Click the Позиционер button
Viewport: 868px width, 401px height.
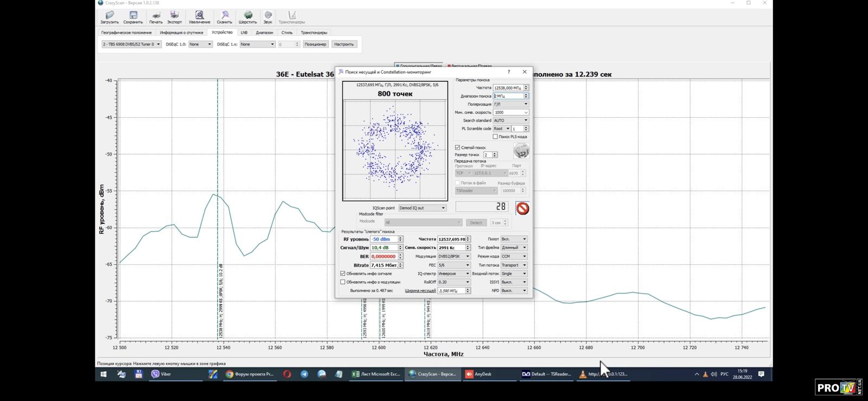point(315,44)
